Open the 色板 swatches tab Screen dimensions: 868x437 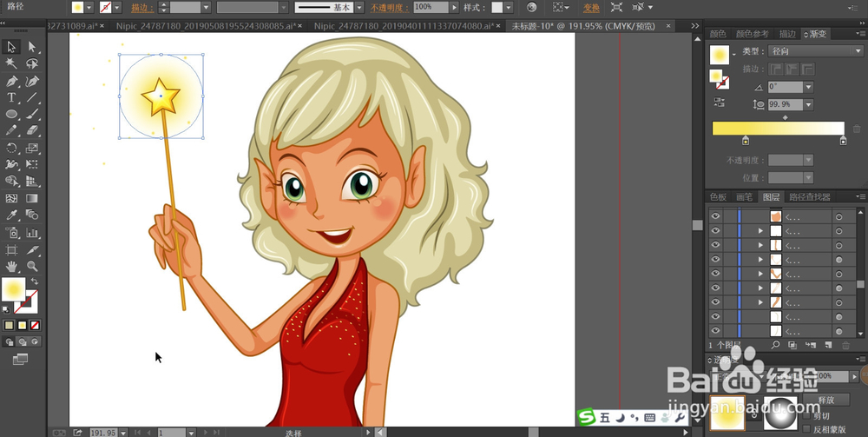pos(718,196)
